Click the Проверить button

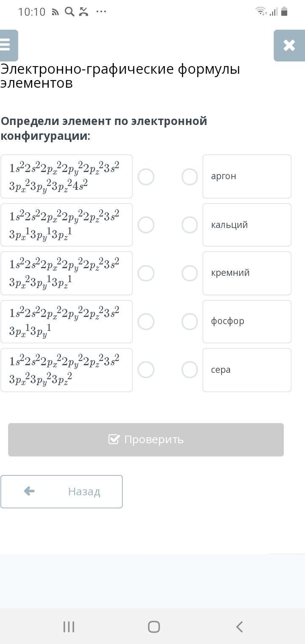point(146,439)
